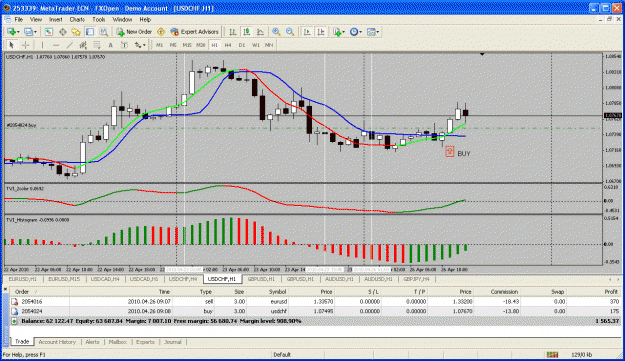Screen dimensions: 625x361
Task: Switch chart to candlesticks icon
Action: [x=247, y=32]
